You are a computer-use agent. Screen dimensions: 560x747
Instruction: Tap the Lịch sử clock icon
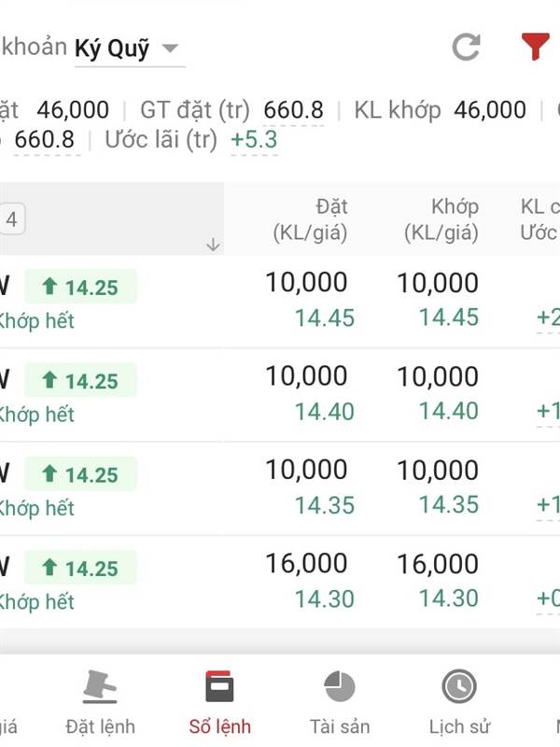pyautogui.click(x=459, y=686)
